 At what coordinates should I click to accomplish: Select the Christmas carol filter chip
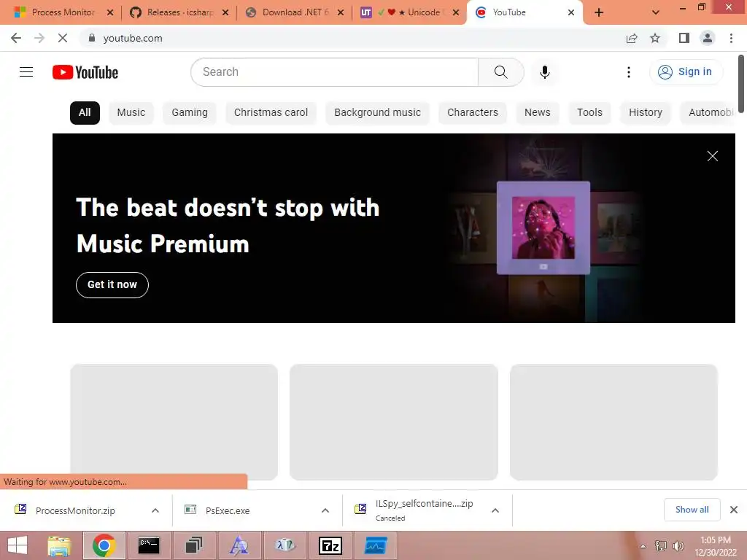click(x=271, y=113)
